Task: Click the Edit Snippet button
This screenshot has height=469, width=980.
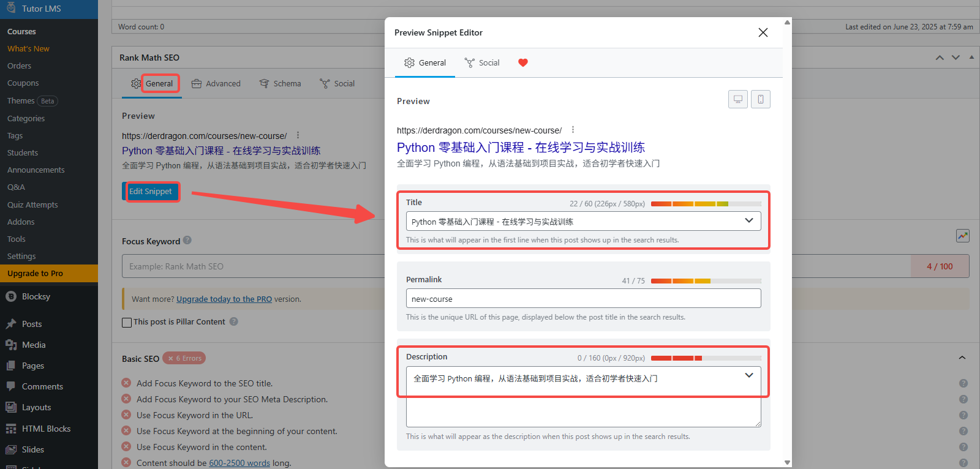Action: pos(151,192)
